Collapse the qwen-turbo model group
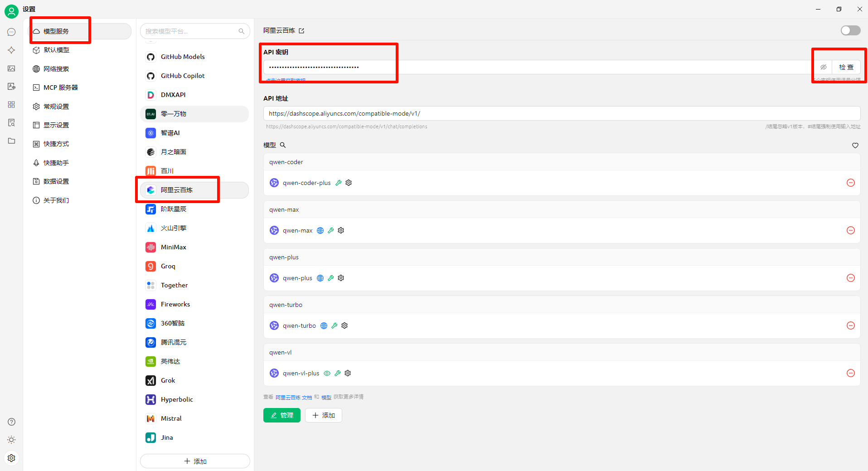Image resolution: width=868 pixels, height=471 pixels. [x=562, y=305]
